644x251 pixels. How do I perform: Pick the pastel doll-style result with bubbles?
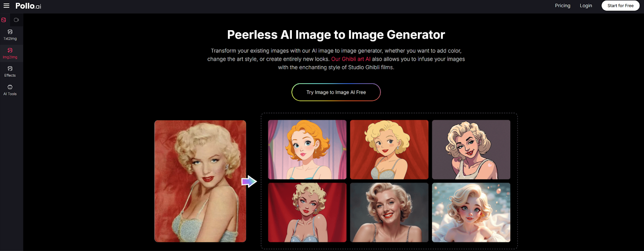(x=471, y=212)
